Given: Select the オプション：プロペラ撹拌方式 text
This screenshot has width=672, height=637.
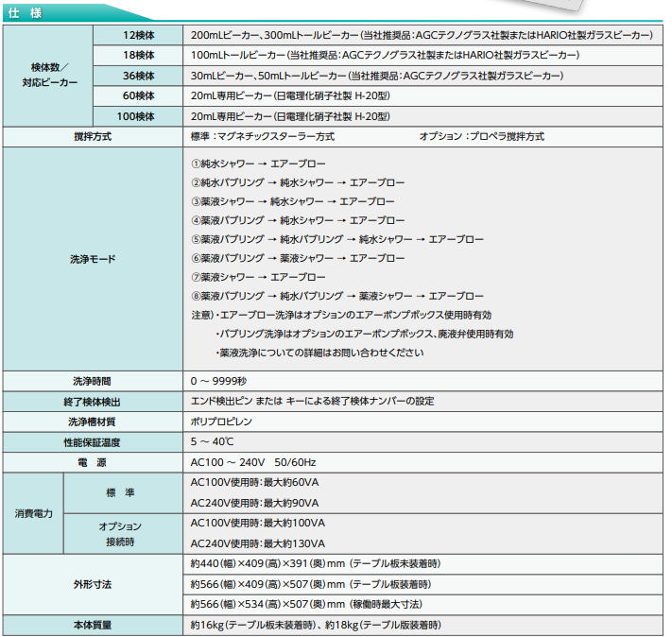Looking at the screenshot, I should pyautogui.click(x=481, y=137).
